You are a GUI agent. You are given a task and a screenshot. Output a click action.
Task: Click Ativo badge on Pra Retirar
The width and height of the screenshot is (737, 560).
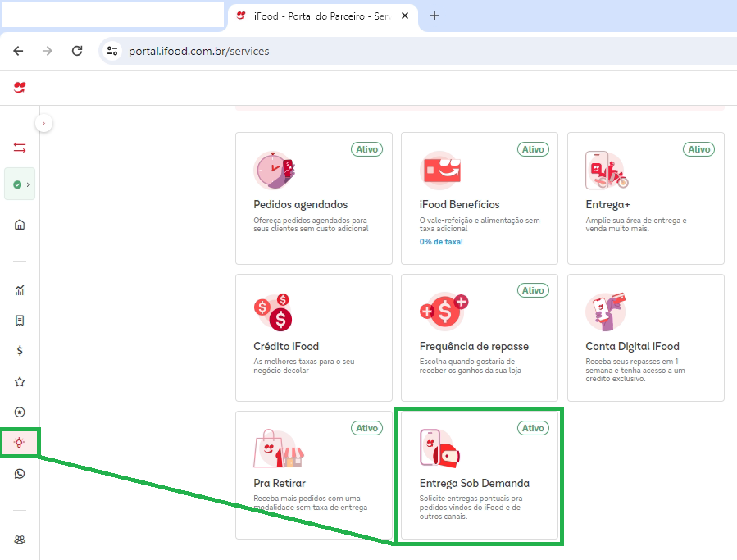tap(366, 428)
